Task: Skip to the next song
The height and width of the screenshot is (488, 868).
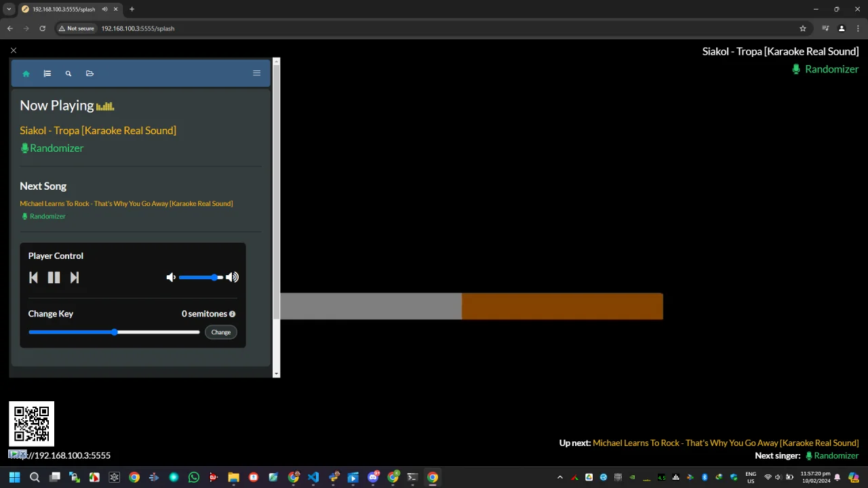Action: (x=75, y=277)
